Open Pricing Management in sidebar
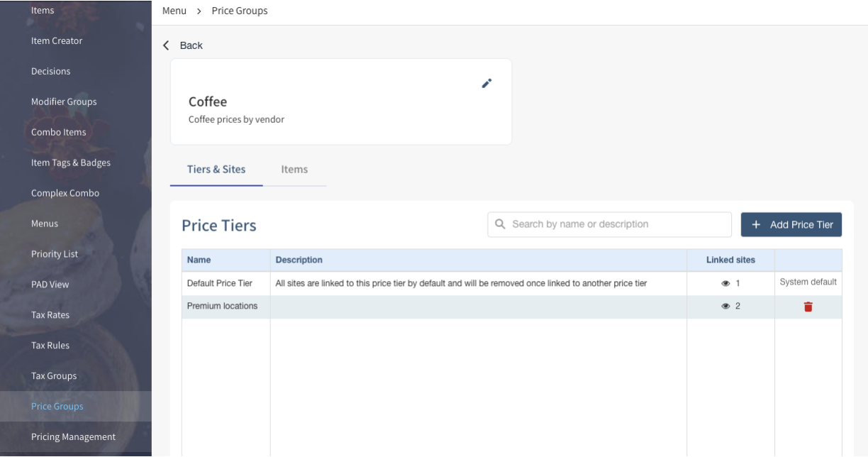Image resolution: width=868 pixels, height=457 pixels. pos(73,436)
